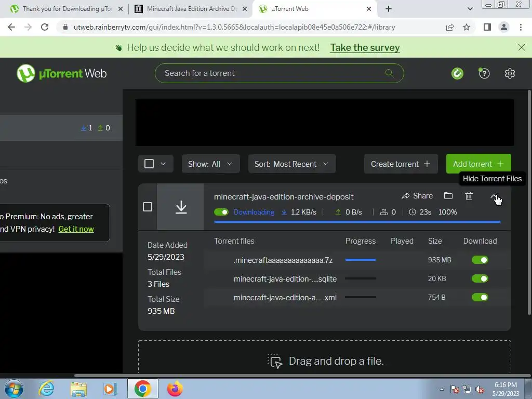The height and width of the screenshot is (399, 532).
Task: Click the Search for a torrent field
Action: (279, 73)
